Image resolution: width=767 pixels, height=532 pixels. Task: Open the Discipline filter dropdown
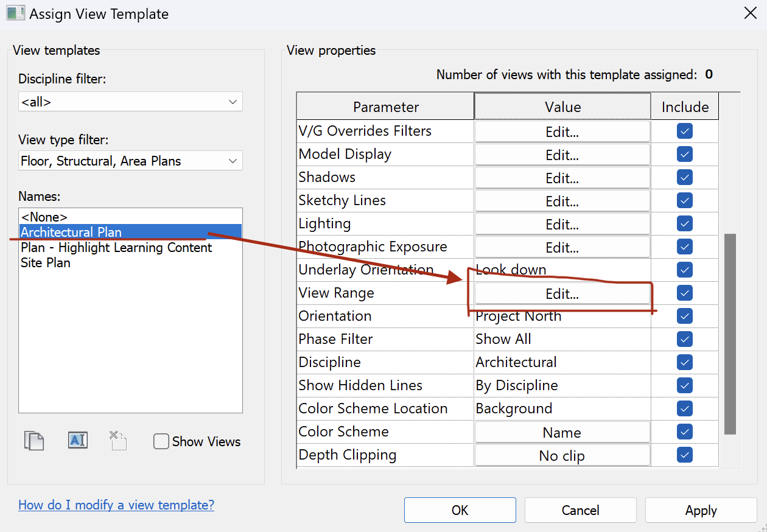130,102
